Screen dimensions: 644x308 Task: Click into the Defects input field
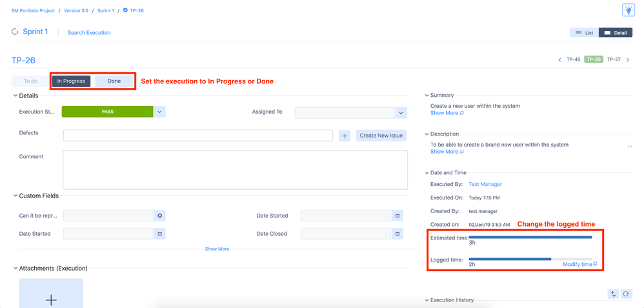click(x=198, y=136)
